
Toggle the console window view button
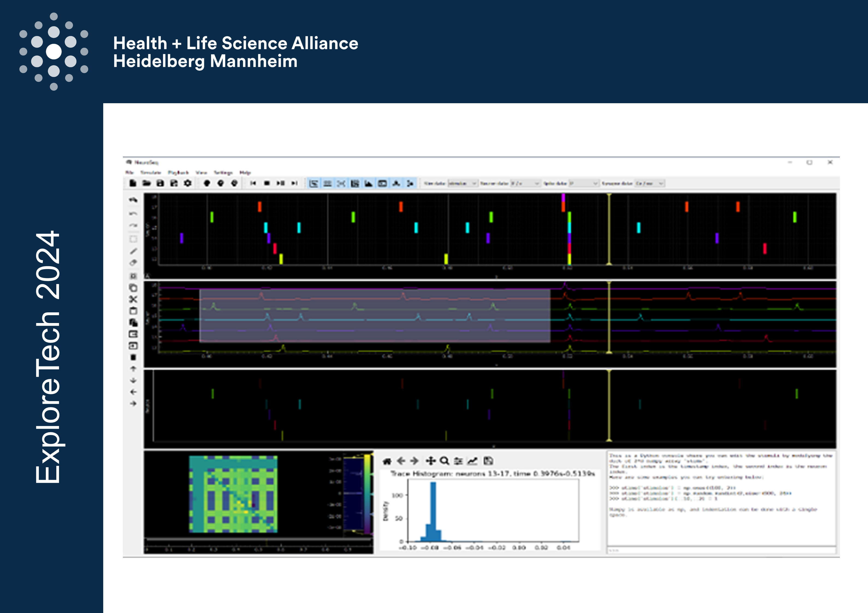pyautogui.click(x=383, y=183)
